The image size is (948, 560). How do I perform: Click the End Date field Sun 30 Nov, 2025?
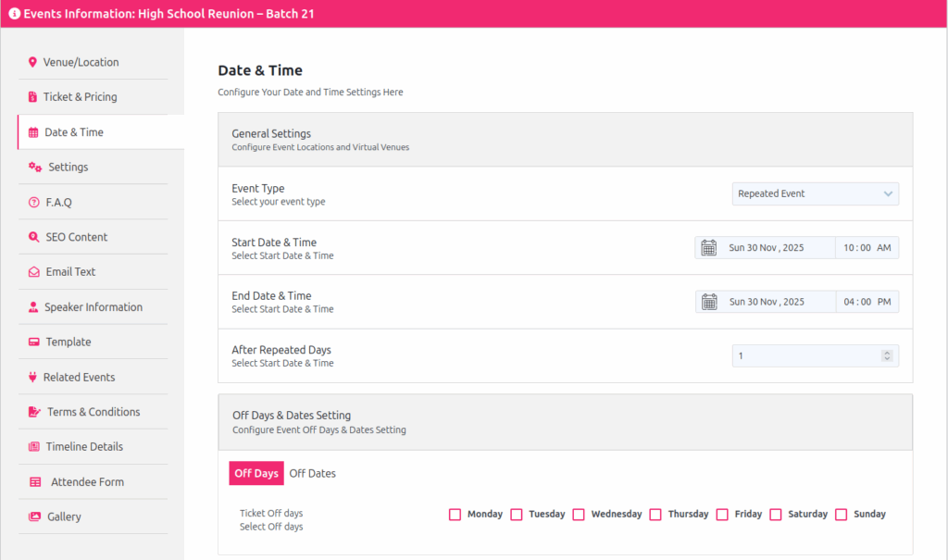(767, 302)
